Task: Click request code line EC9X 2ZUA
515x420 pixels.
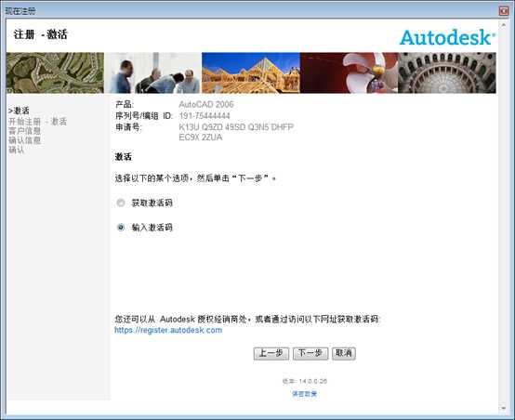Action: point(201,138)
